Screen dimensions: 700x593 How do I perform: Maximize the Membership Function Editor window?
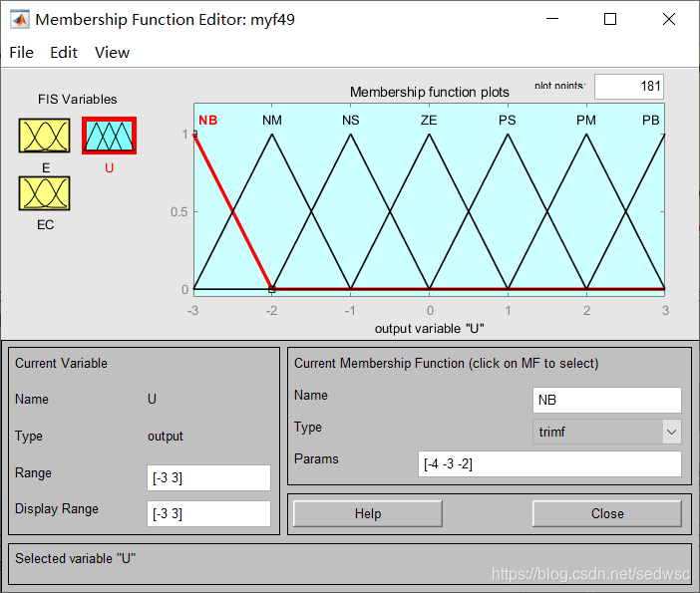coord(610,19)
